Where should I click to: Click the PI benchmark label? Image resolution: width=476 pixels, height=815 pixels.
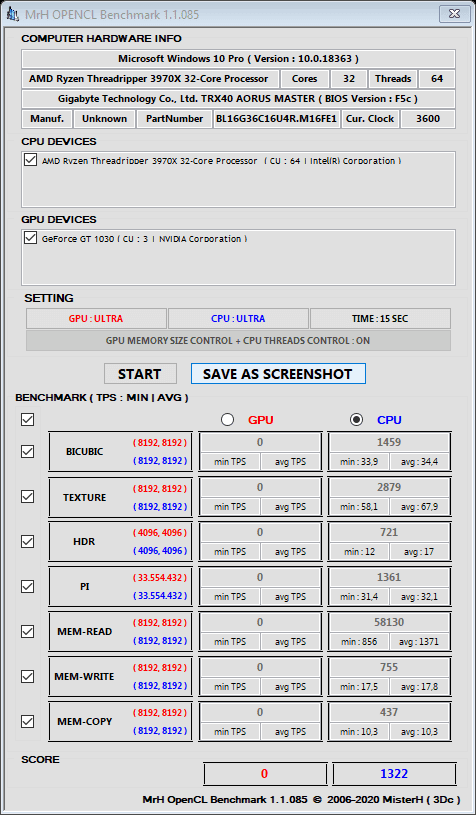click(x=85, y=586)
